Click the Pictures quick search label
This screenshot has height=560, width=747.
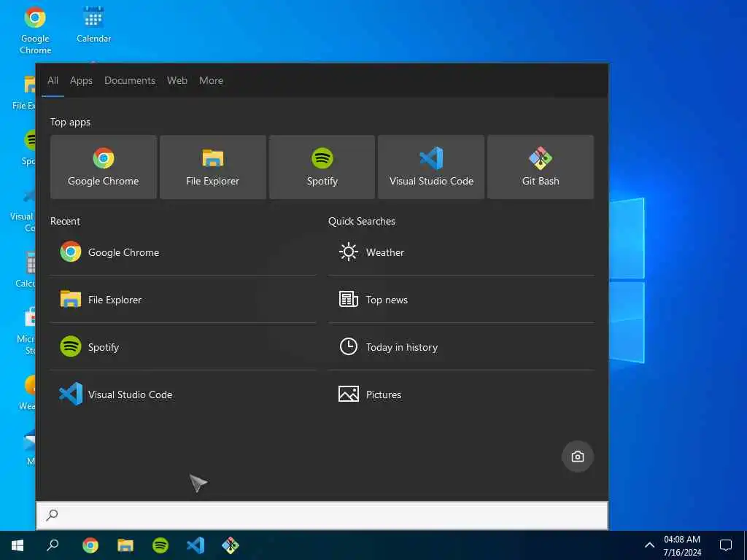click(x=384, y=394)
